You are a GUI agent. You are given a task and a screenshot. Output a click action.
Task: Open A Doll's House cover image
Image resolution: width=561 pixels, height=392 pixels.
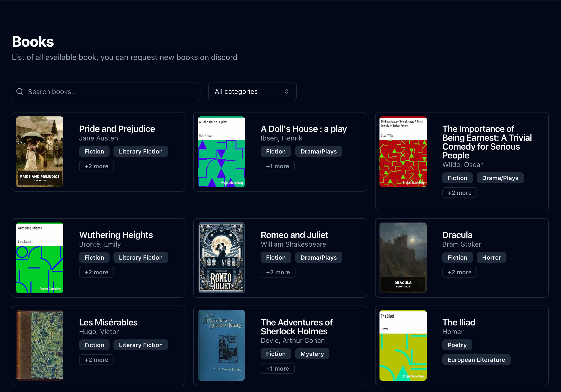click(x=221, y=152)
